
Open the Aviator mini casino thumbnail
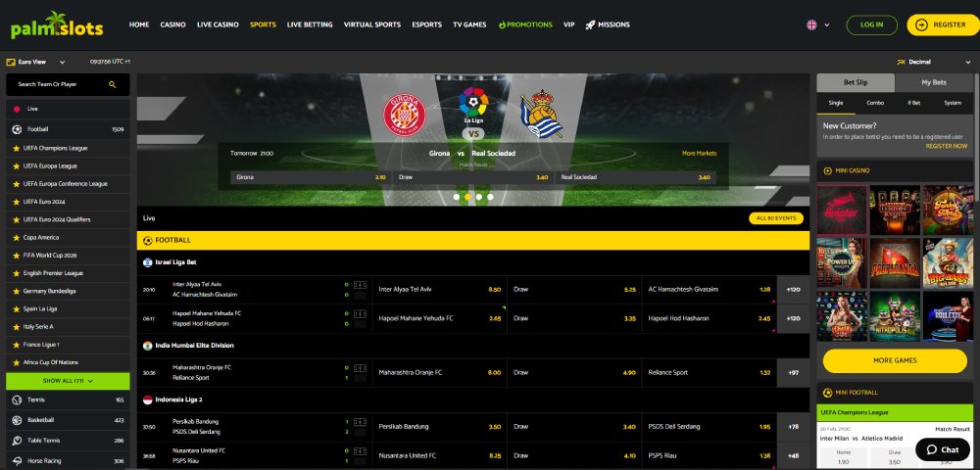point(842,210)
